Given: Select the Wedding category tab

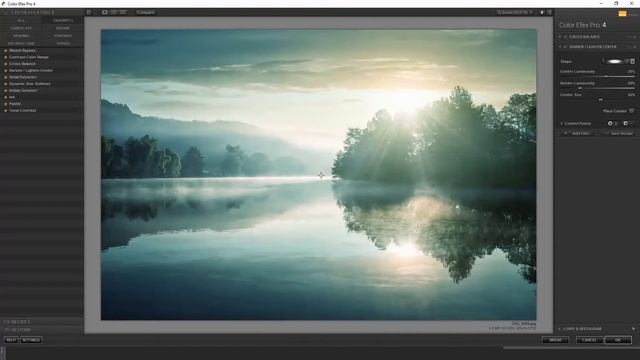Looking at the screenshot, I should (21, 36).
